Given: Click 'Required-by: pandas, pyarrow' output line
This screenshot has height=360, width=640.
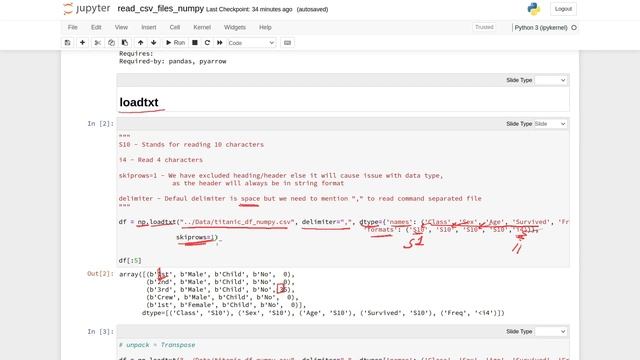Looking at the screenshot, I should (172, 61).
